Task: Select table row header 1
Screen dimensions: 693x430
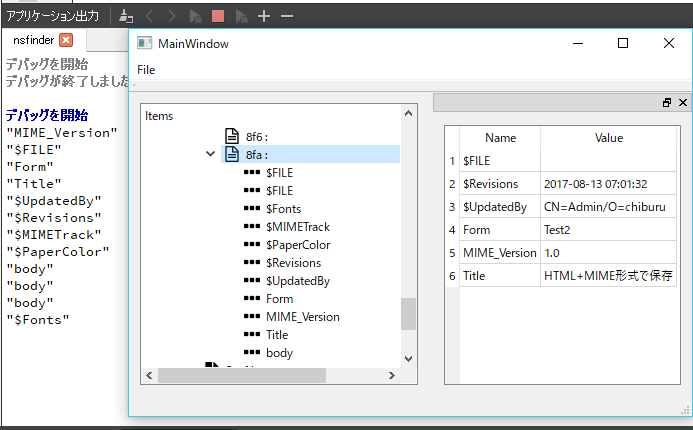Action: click(452, 161)
